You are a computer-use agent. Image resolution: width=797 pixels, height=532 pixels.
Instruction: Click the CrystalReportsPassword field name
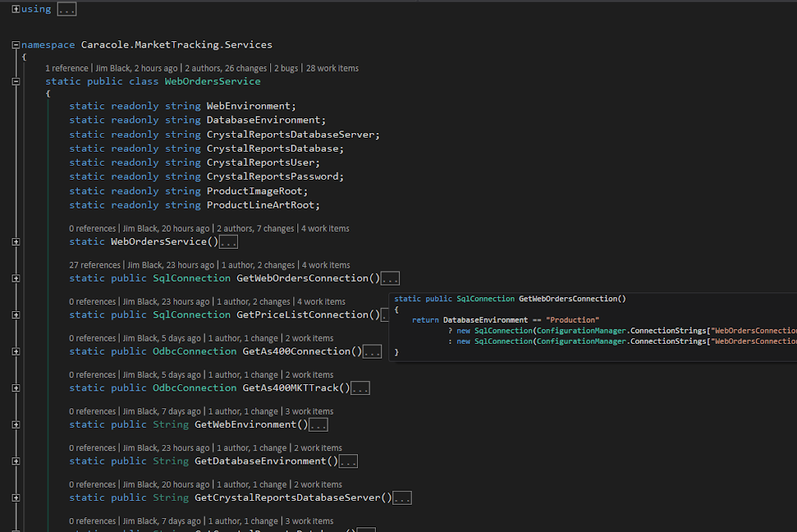tap(272, 177)
